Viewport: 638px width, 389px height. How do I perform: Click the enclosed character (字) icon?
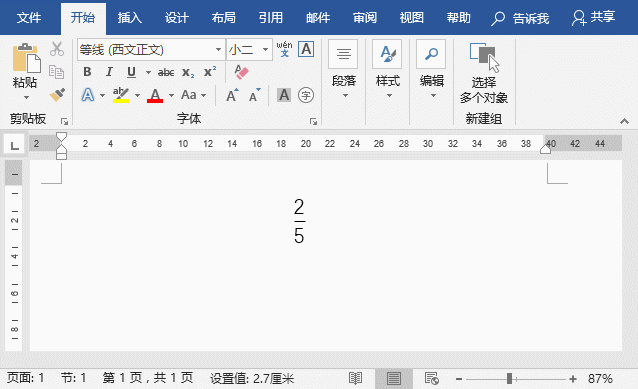click(306, 95)
